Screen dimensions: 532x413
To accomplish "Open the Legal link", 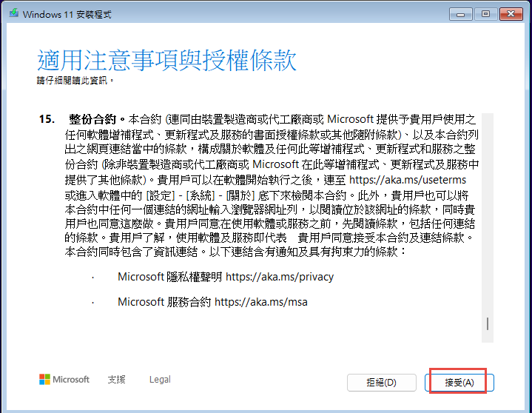I will (x=160, y=380).
